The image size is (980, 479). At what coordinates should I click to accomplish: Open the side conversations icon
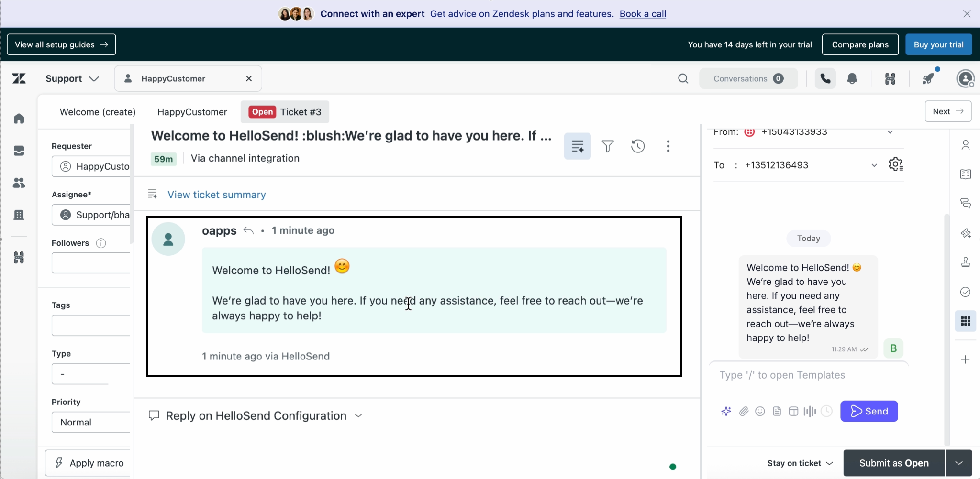pyautogui.click(x=966, y=204)
